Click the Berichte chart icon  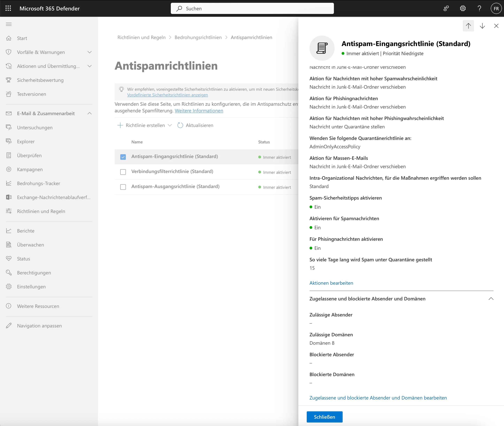pyautogui.click(x=9, y=231)
